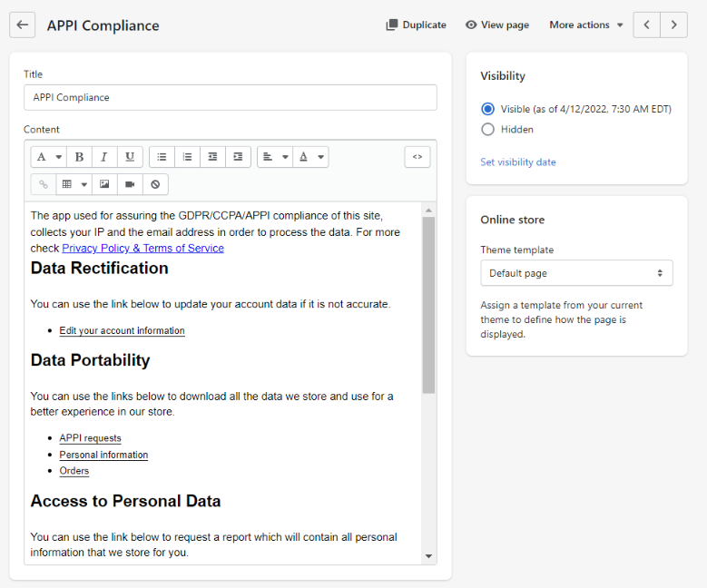707x588 pixels.
Task: Click the insert link icon
Action: point(44,184)
